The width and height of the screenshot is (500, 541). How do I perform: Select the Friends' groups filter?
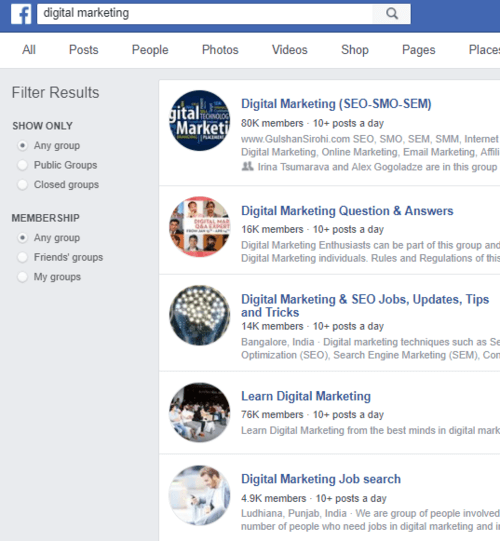tap(22, 257)
